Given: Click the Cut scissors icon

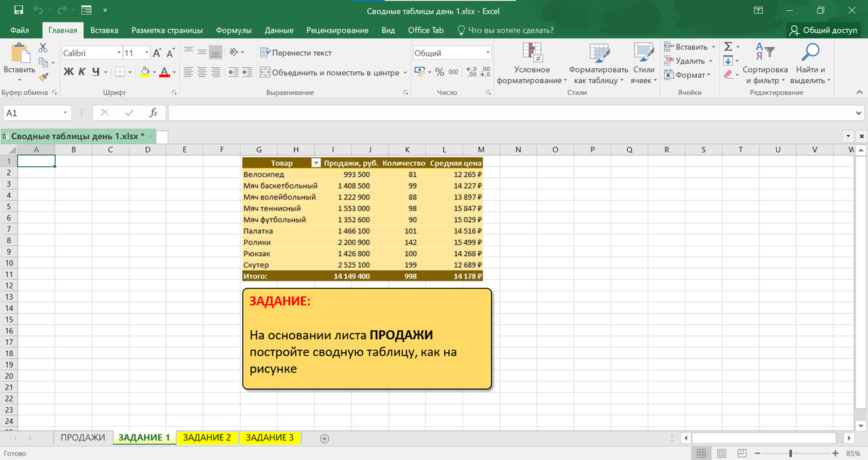Looking at the screenshot, I should pos(43,48).
